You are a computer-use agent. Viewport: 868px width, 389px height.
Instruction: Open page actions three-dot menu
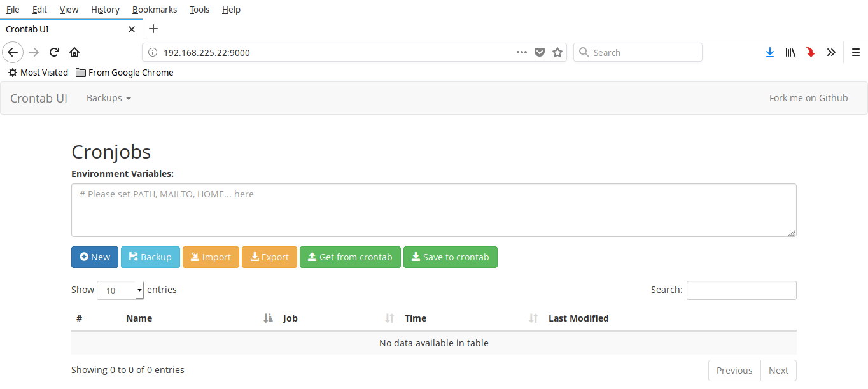522,52
